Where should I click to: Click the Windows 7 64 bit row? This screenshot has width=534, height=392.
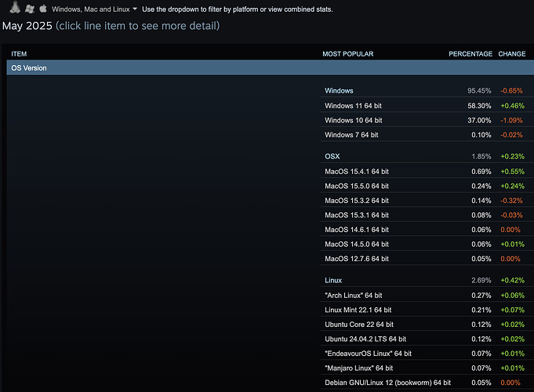click(x=427, y=135)
